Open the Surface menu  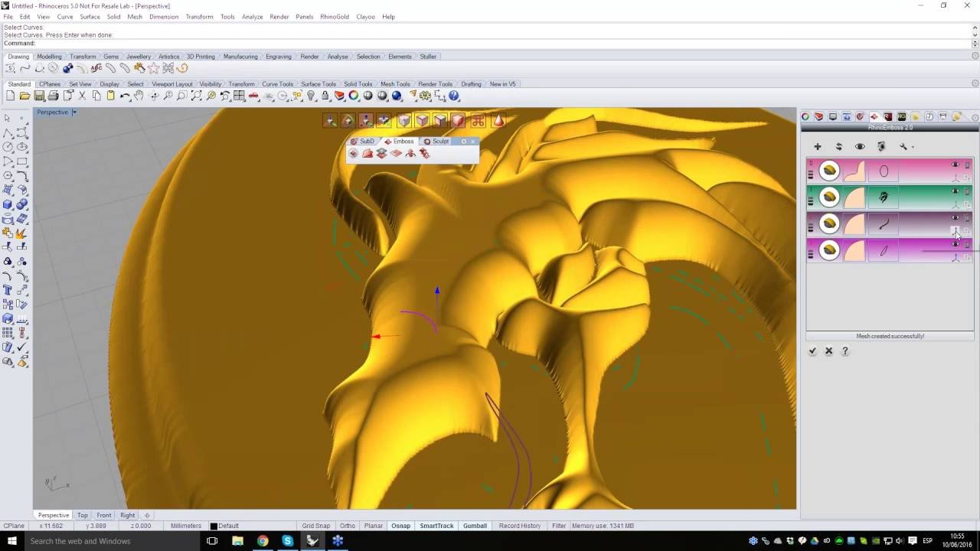coord(90,17)
